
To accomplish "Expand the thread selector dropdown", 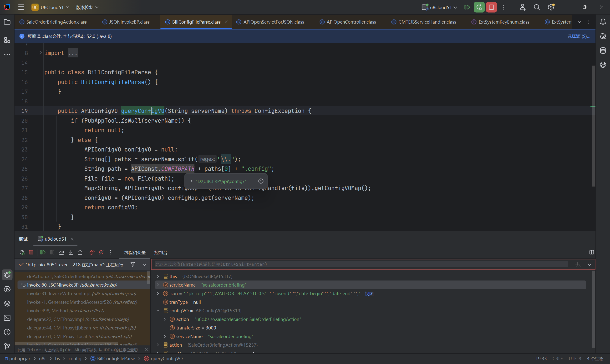I will pyautogui.click(x=144, y=265).
